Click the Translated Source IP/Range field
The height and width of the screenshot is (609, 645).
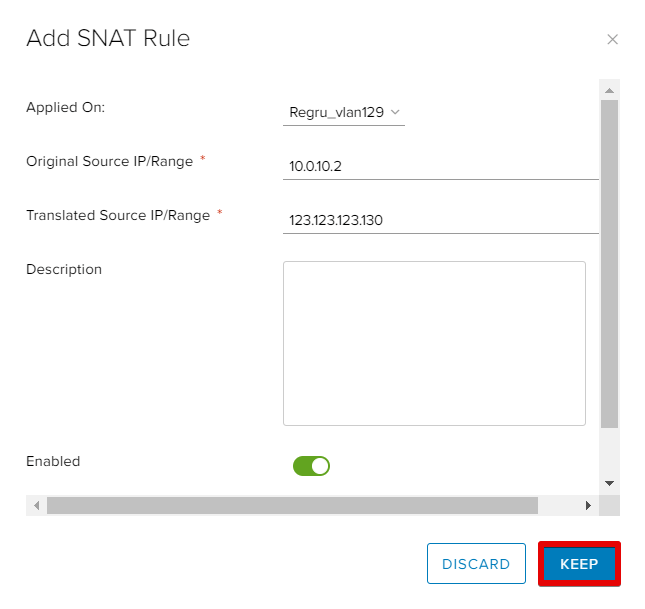(x=441, y=220)
